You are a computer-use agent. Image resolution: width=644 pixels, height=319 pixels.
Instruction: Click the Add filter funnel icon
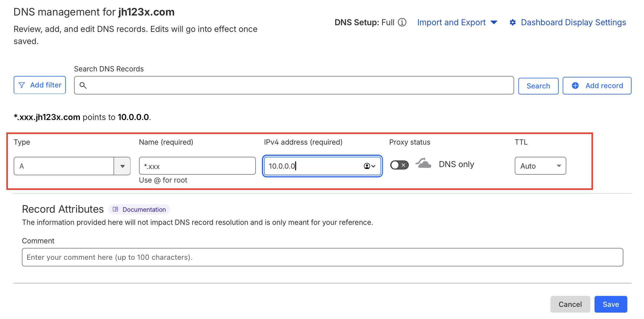tap(22, 85)
